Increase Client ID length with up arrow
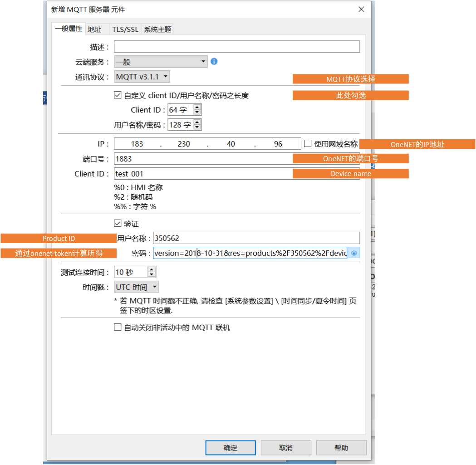This screenshot has width=476, height=465. tap(197, 107)
